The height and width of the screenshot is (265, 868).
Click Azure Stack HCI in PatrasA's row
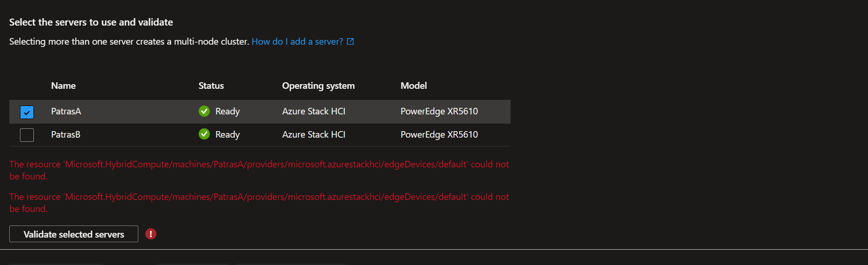coord(314,111)
